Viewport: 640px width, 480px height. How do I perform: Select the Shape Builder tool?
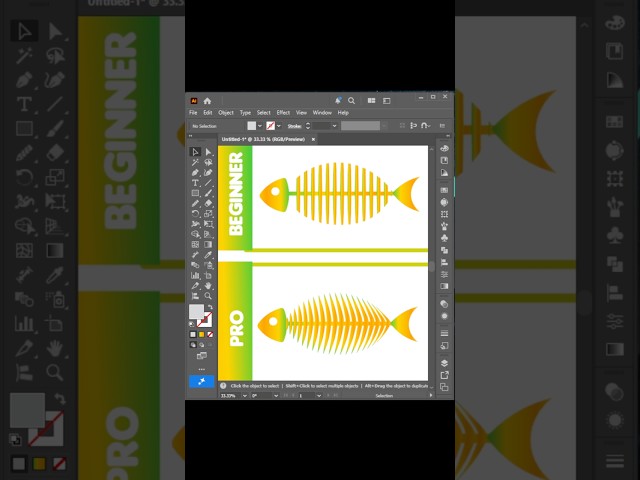point(195,234)
